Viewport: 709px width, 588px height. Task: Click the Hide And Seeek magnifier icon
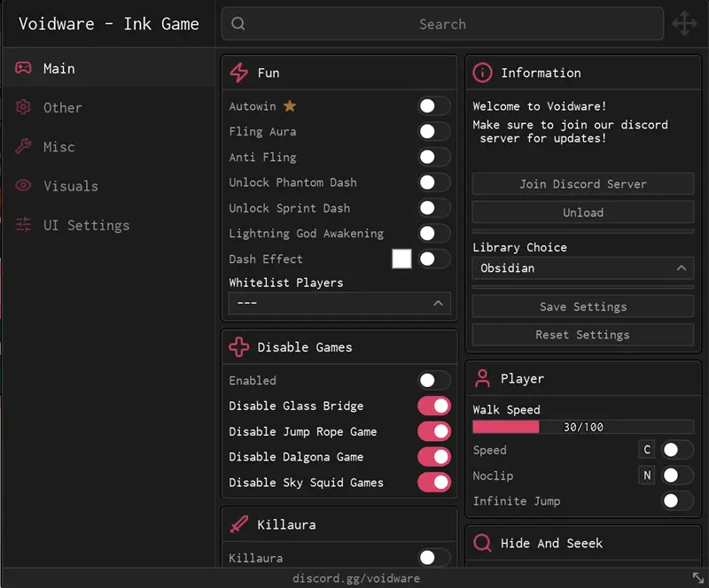pyautogui.click(x=482, y=543)
